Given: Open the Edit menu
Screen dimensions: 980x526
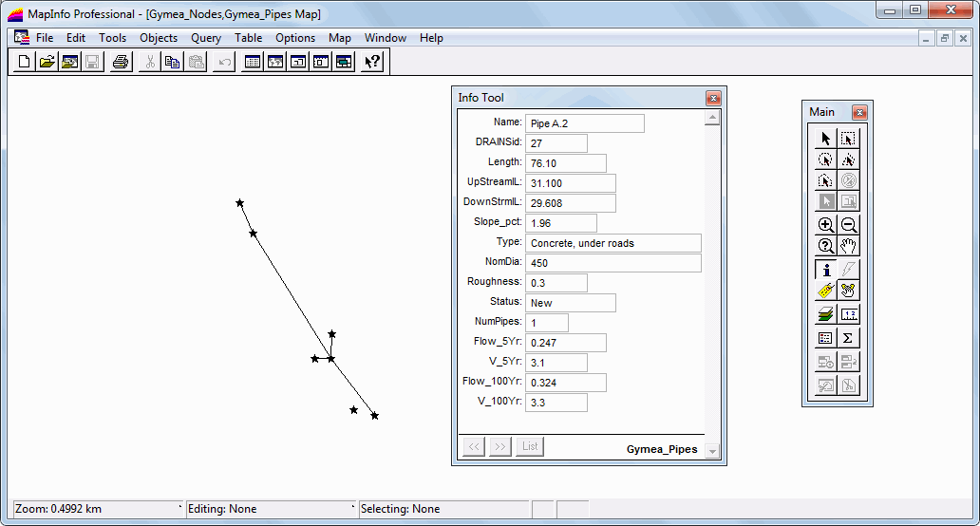Looking at the screenshot, I should click(x=76, y=38).
